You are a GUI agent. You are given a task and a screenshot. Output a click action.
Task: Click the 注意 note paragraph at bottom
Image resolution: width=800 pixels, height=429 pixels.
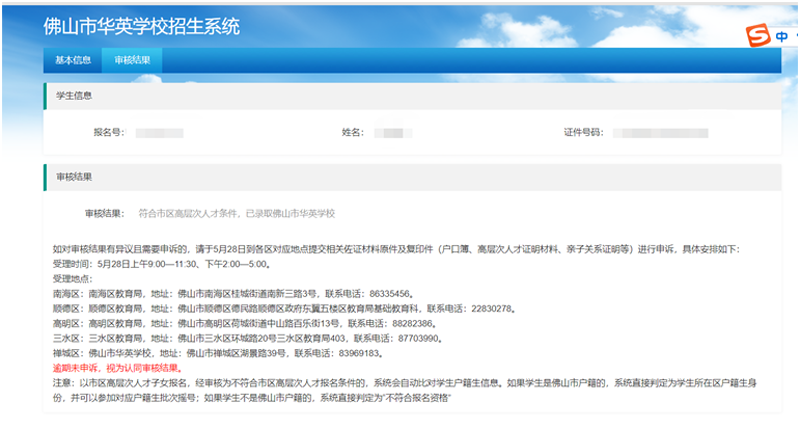(400, 390)
